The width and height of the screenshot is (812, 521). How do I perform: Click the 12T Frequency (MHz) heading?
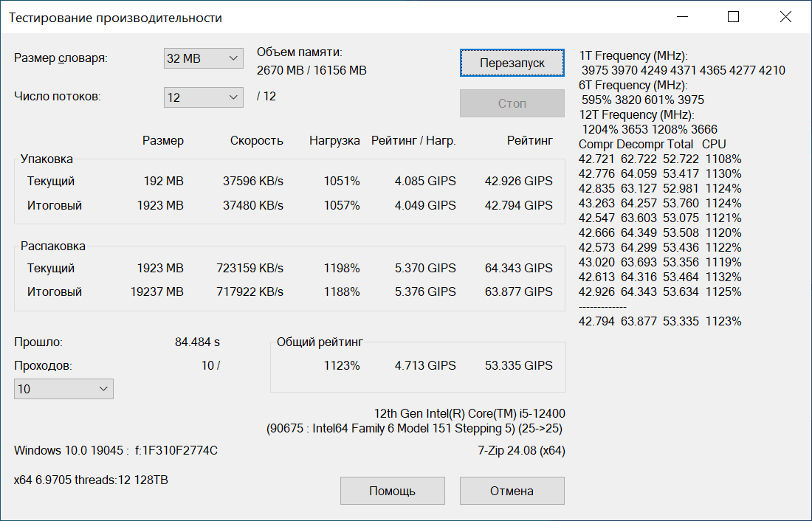pyautogui.click(x=636, y=115)
